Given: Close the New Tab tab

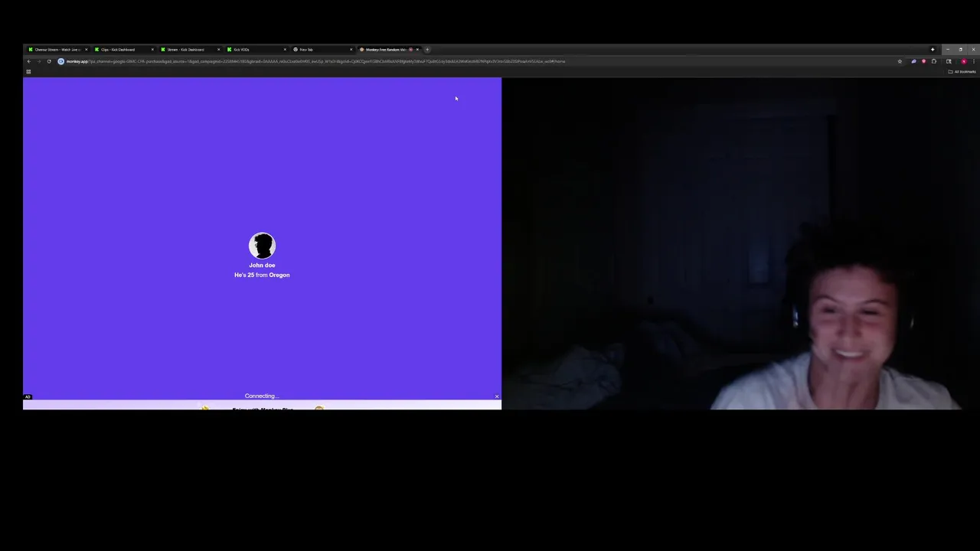Looking at the screenshot, I should point(351,50).
